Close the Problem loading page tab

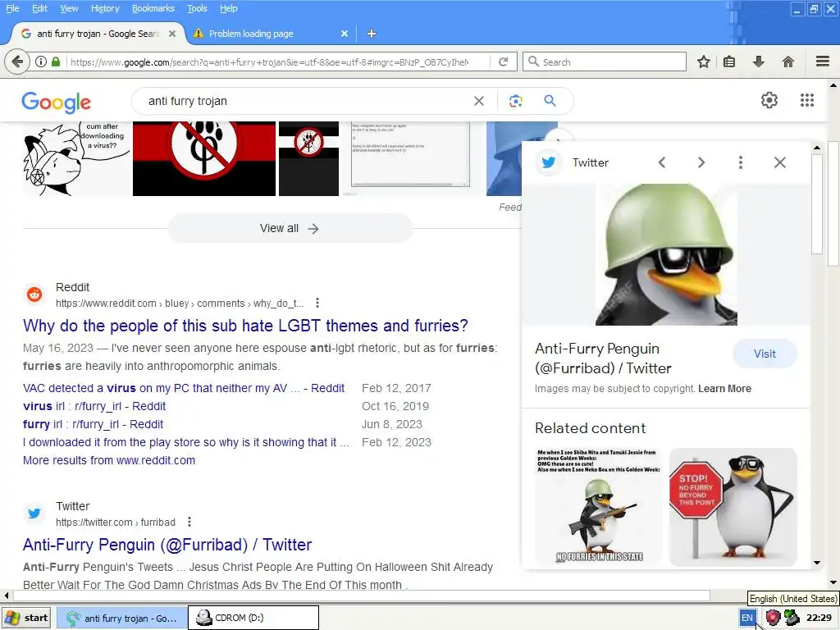345,34
